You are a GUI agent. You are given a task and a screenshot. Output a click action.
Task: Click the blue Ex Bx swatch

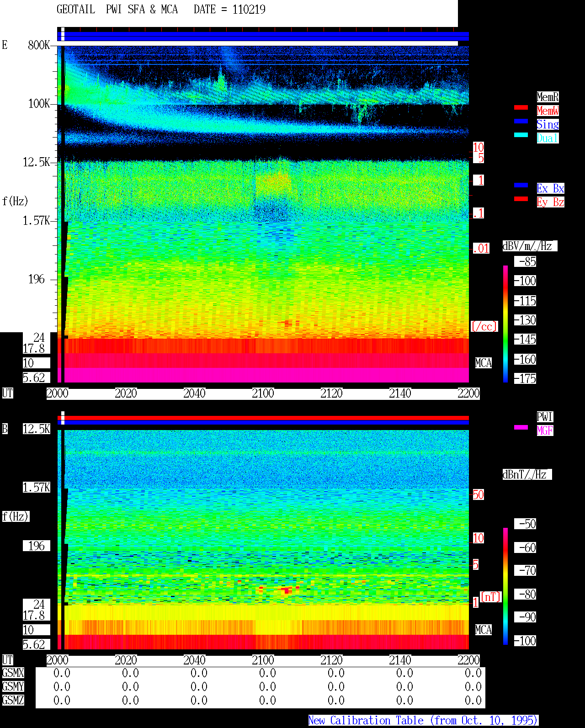pyautogui.click(x=521, y=185)
